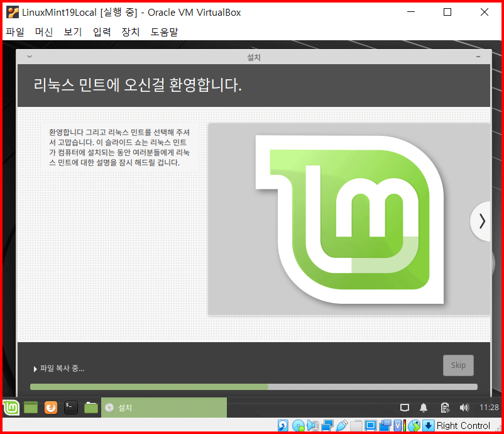Go to next slideshow slide arrow
The width and height of the screenshot is (504, 434).
point(482,221)
